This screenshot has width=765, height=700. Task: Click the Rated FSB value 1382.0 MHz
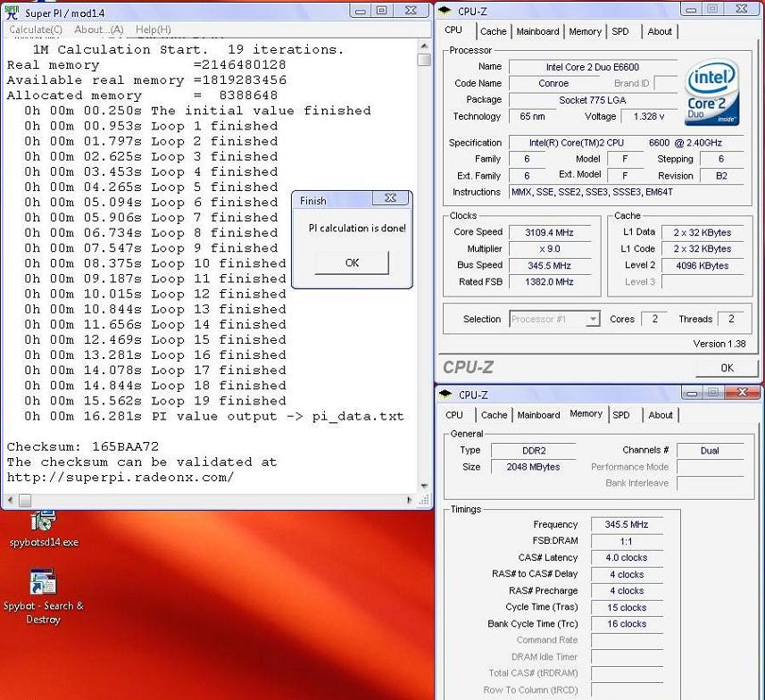pos(549,281)
